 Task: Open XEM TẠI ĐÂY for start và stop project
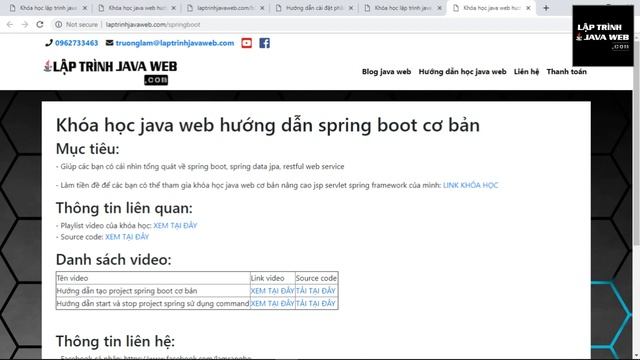(x=272, y=303)
